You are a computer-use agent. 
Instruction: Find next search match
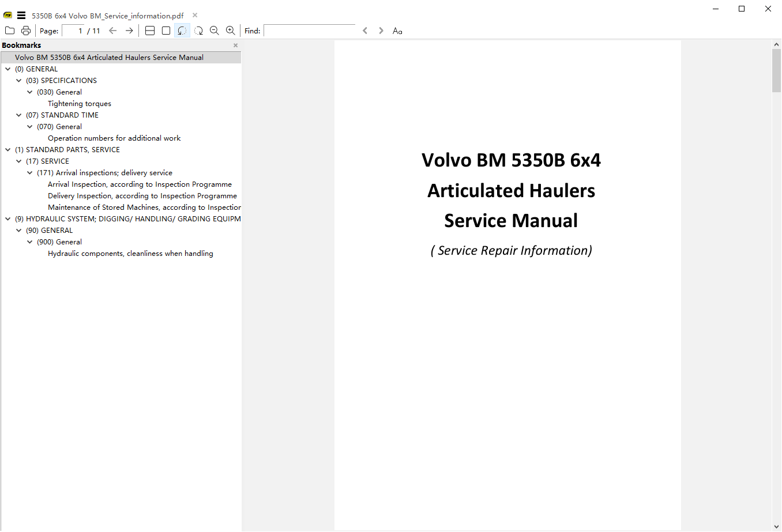381,31
